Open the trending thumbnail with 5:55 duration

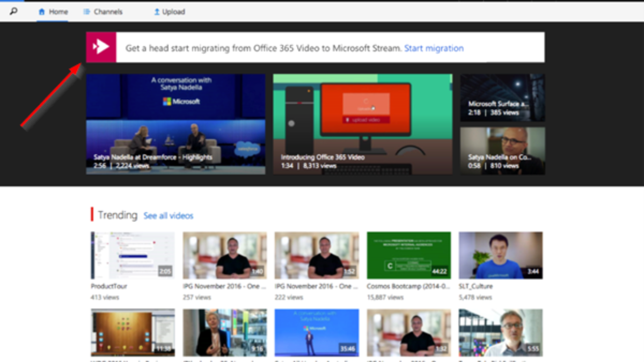click(501, 333)
